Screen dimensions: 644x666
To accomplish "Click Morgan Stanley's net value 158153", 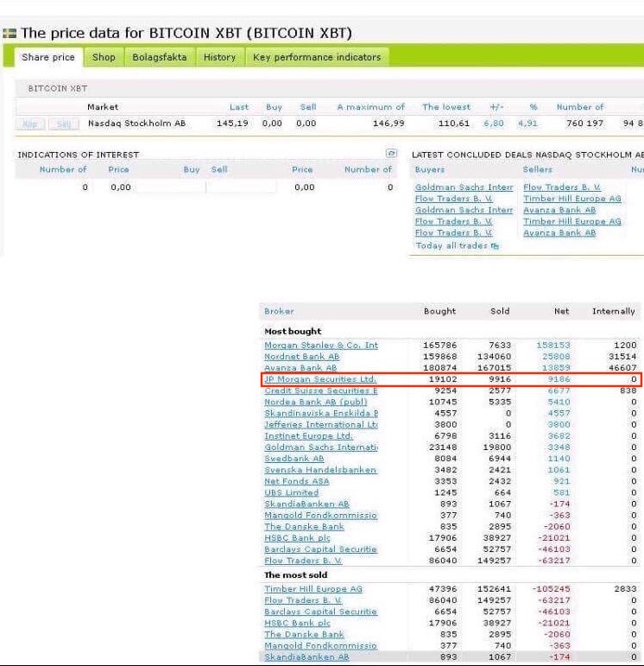I will point(553,346).
